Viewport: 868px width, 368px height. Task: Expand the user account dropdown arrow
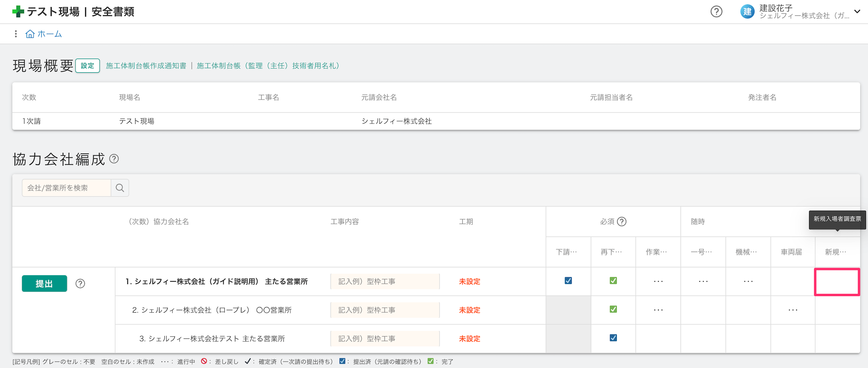(x=857, y=12)
